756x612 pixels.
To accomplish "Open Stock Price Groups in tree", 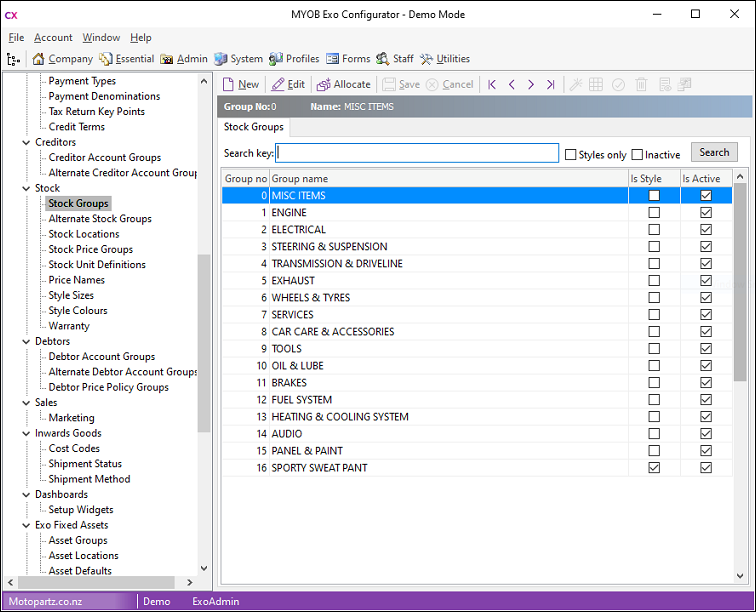I will point(91,249).
